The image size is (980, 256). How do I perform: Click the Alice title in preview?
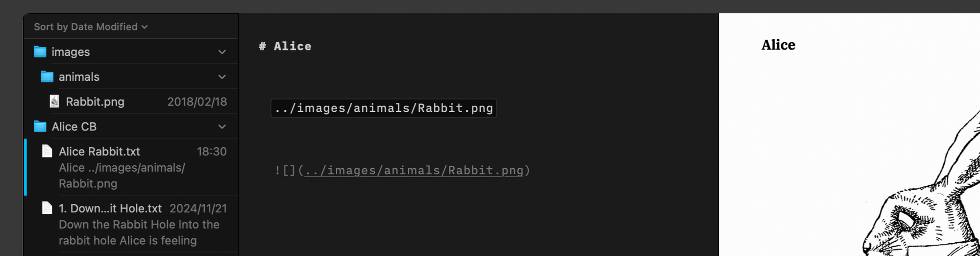pos(778,45)
